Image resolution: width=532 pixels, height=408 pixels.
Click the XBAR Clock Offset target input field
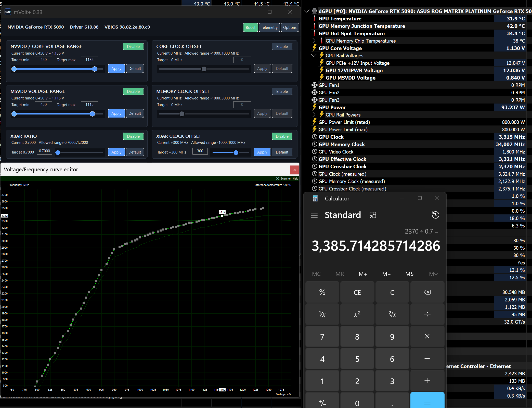[200, 151]
